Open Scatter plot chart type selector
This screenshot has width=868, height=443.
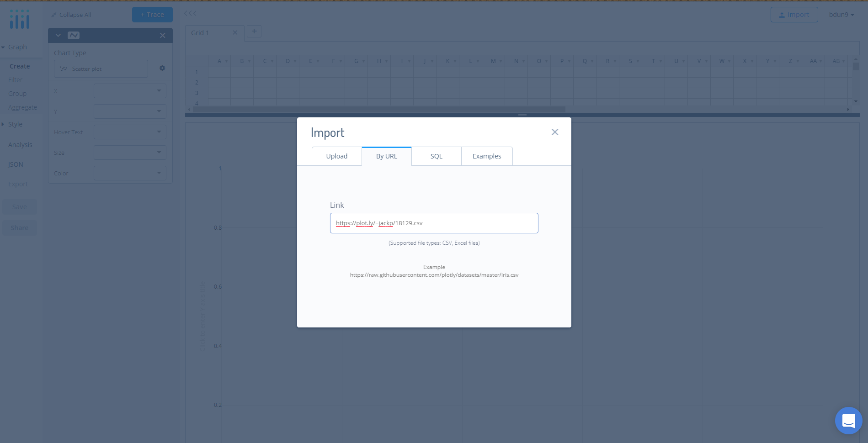coord(101,69)
